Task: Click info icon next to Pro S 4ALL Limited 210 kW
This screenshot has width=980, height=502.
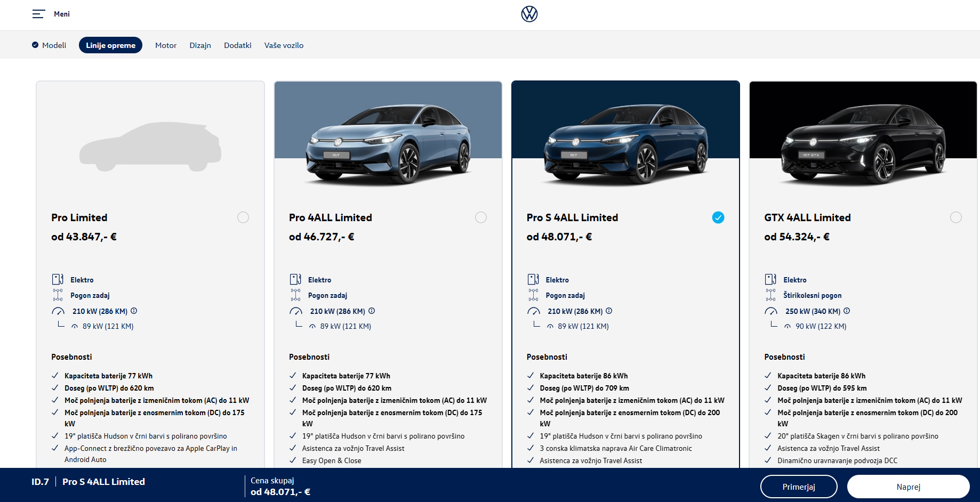Action: tap(609, 311)
